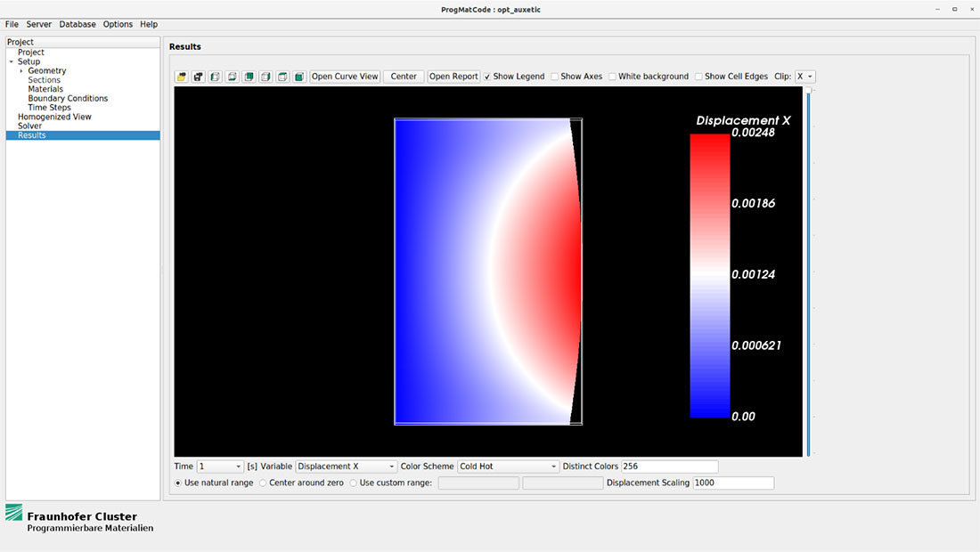
Task: Click the Open Curve View button
Action: tap(345, 77)
